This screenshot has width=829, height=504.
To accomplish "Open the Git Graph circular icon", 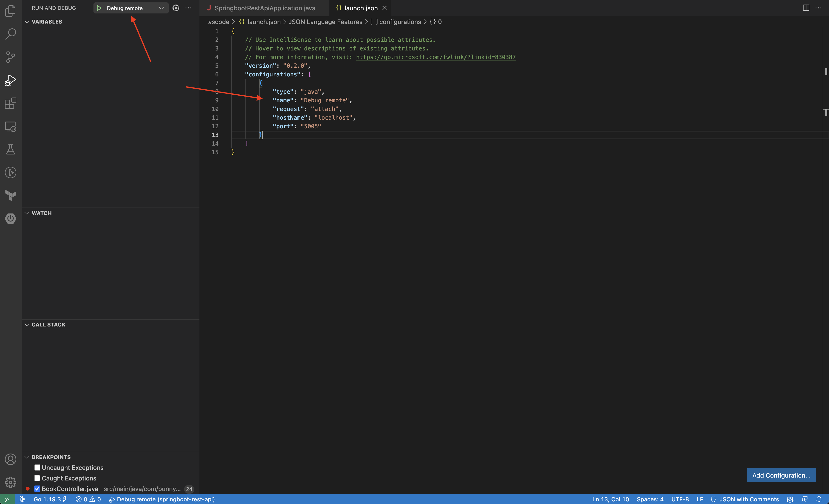I will pyautogui.click(x=11, y=172).
